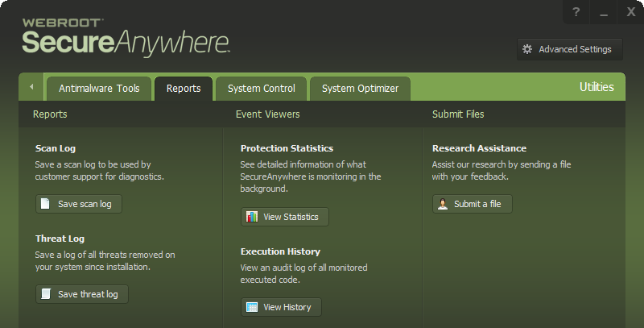
Task: Click the Scan Log heading
Action: (x=56, y=148)
